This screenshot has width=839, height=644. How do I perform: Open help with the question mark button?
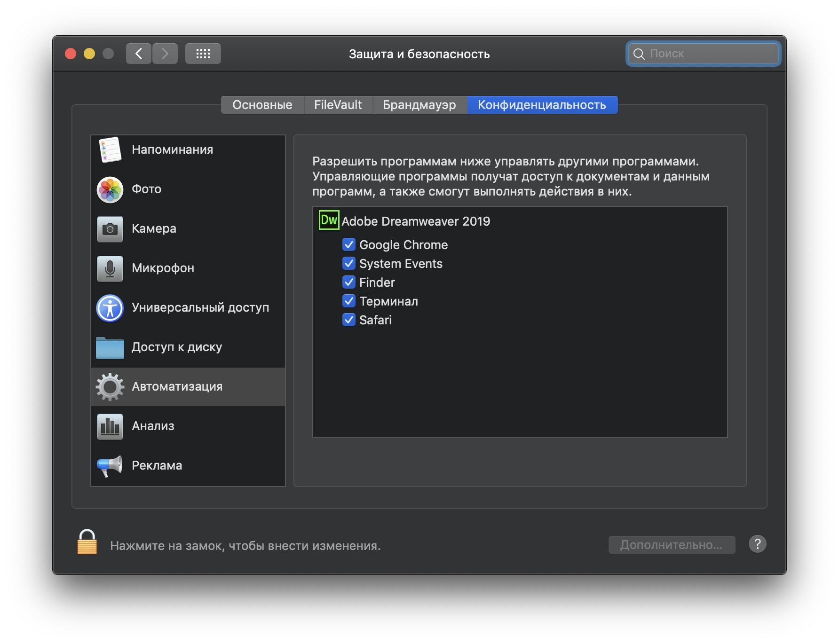click(758, 544)
